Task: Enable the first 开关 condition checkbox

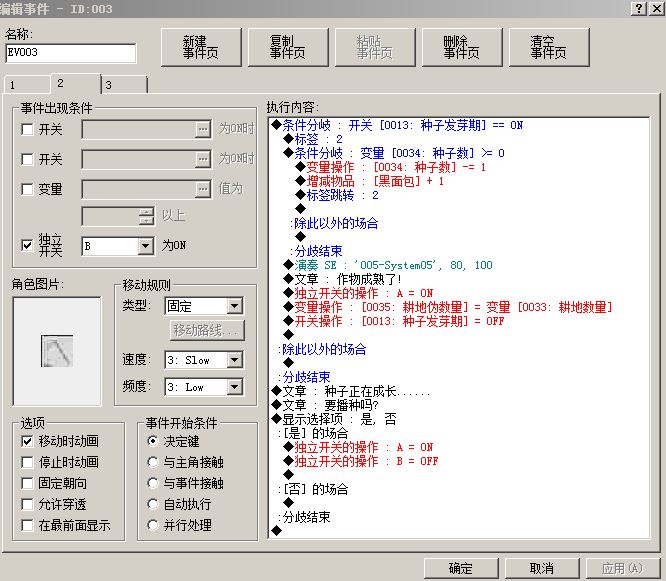Action: pyautogui.click(x=27, y=129)
